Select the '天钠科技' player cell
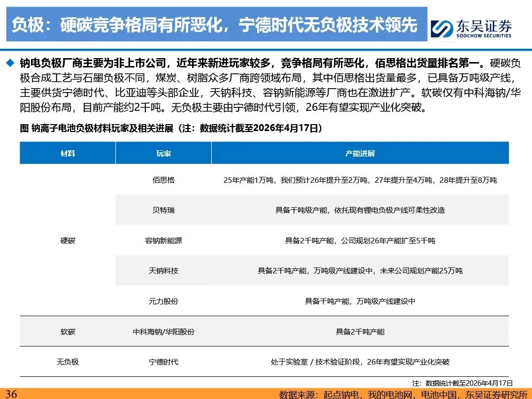The height and width of the screenshot is (399, 532). click(x=163, y=271)
